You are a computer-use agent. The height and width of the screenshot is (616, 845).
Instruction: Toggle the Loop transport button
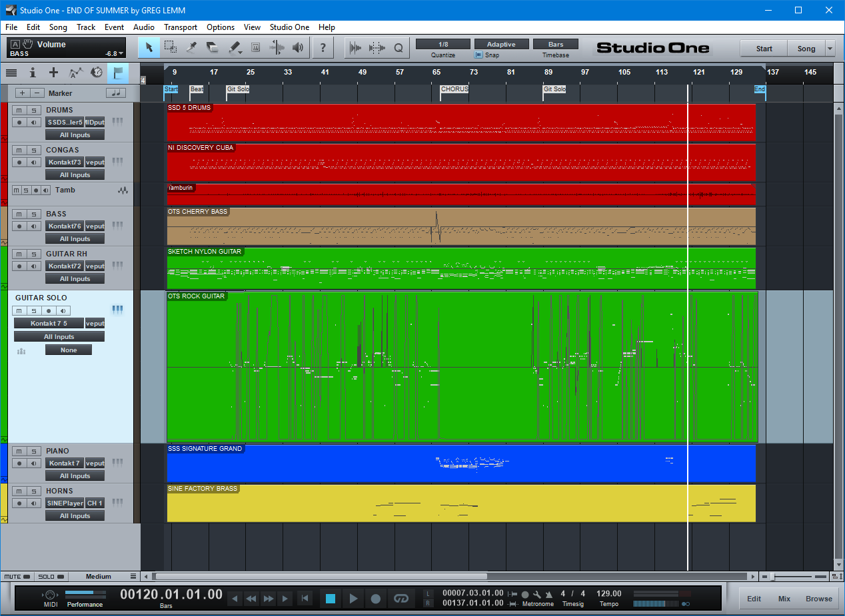(401, 599)
